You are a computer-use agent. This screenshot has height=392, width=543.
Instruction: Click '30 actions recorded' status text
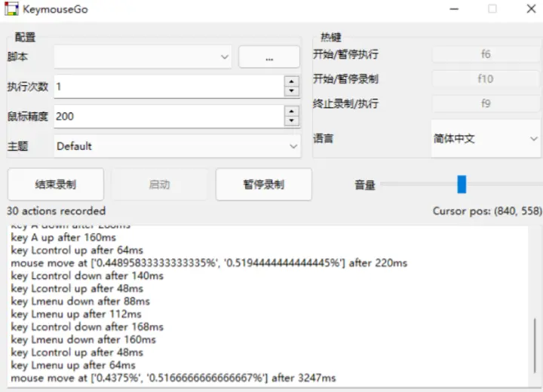tap(56, 211)
